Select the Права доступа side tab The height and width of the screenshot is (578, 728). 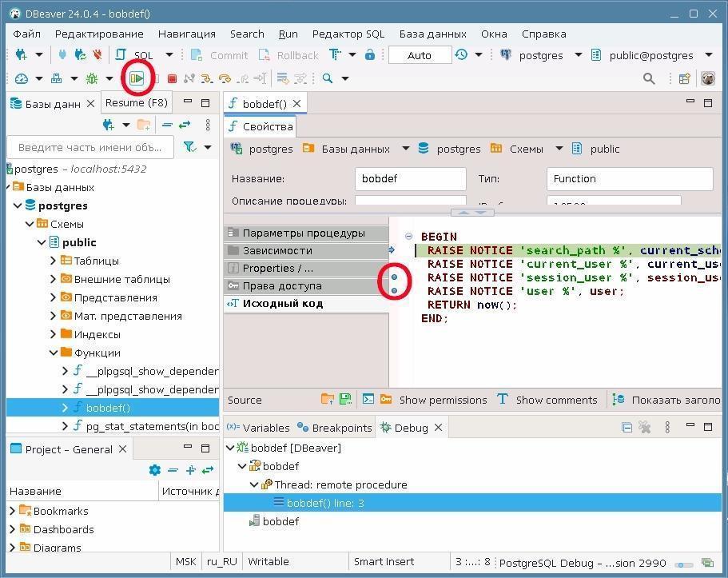(281, 285)
